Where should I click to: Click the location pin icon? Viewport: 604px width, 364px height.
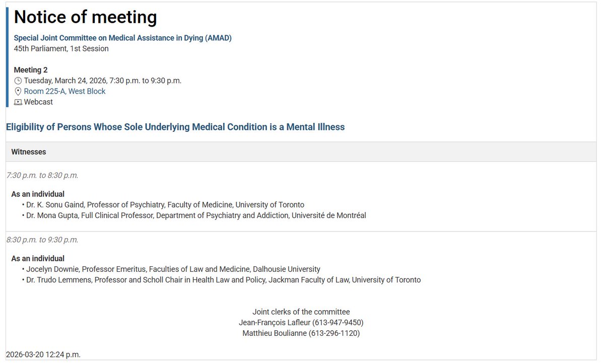(18, 92)
